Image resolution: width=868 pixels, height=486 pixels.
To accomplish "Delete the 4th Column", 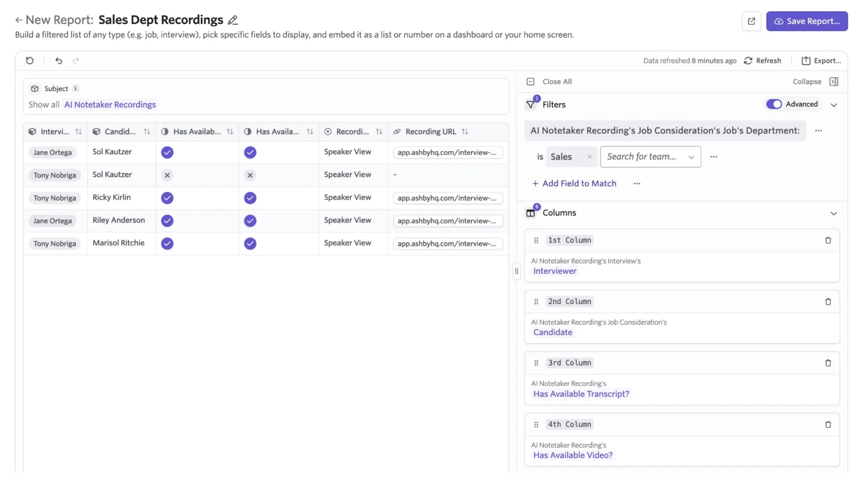I will [828, 425].
